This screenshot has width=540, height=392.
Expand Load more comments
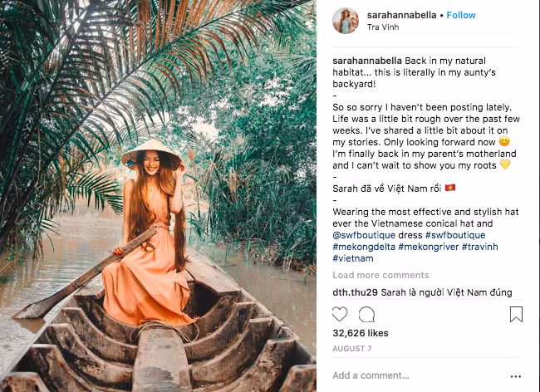coord(380,275)
